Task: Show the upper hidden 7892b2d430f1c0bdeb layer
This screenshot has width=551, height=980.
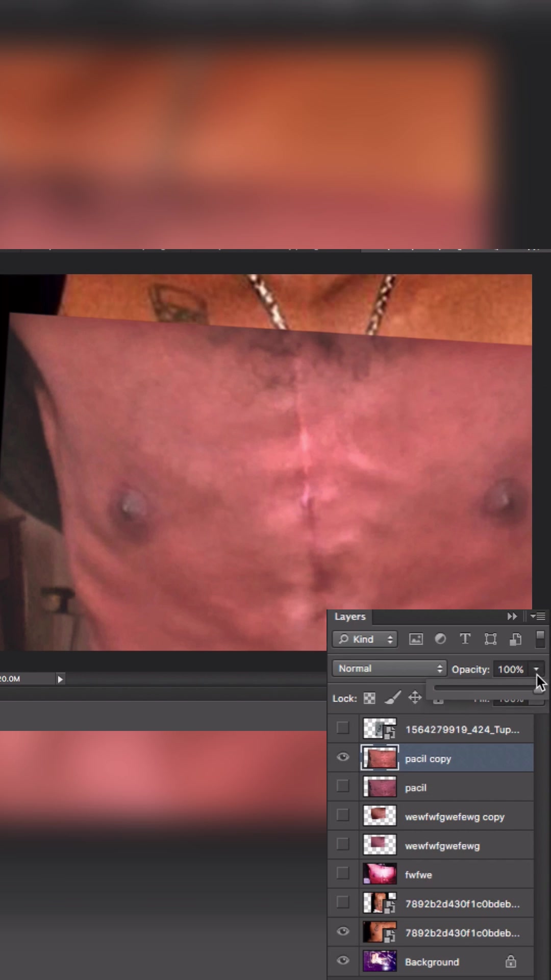Action: 343,903
